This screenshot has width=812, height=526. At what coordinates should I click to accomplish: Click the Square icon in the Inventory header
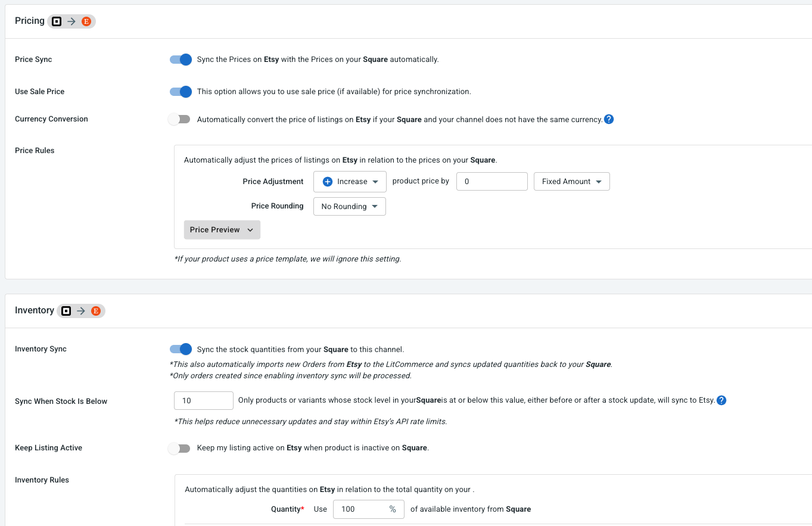click(x=66, y=311)
